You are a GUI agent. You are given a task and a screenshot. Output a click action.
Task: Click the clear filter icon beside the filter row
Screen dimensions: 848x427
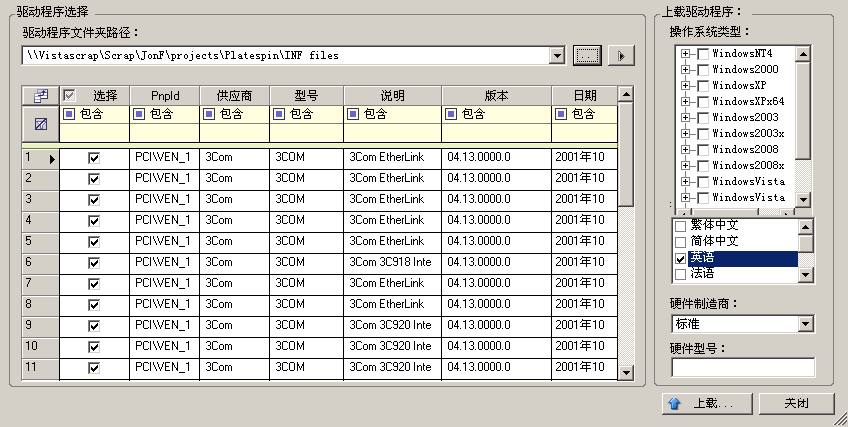(41, 124)
